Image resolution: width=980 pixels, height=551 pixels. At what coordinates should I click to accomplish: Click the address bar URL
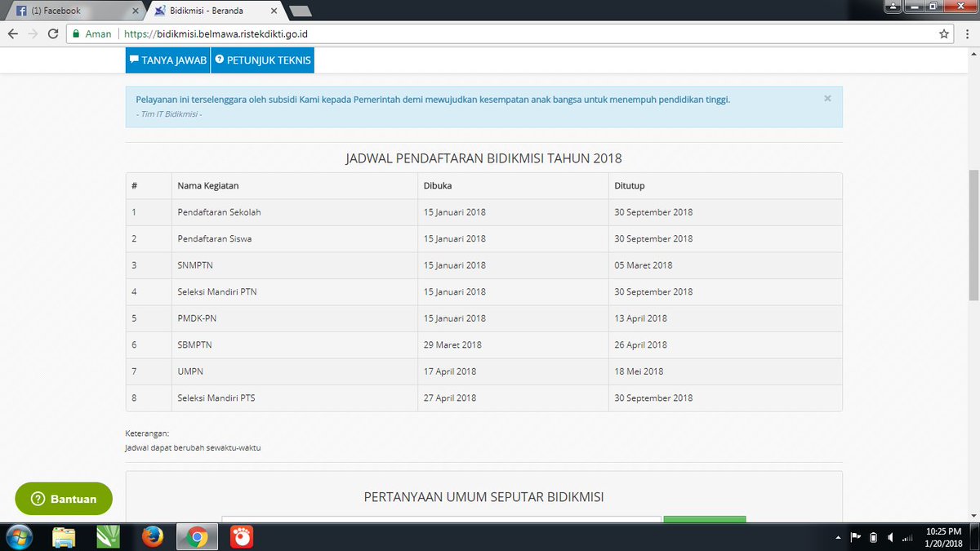(216, 34)
